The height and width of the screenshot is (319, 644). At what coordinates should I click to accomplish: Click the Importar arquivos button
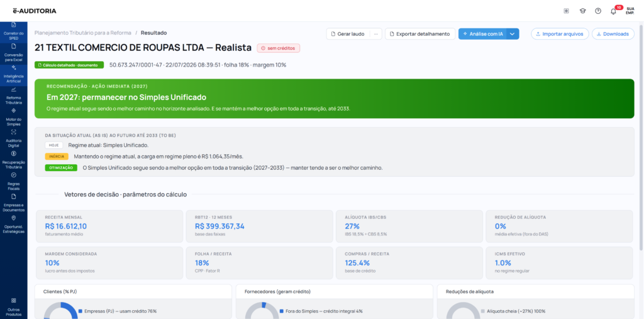(560, 34)
